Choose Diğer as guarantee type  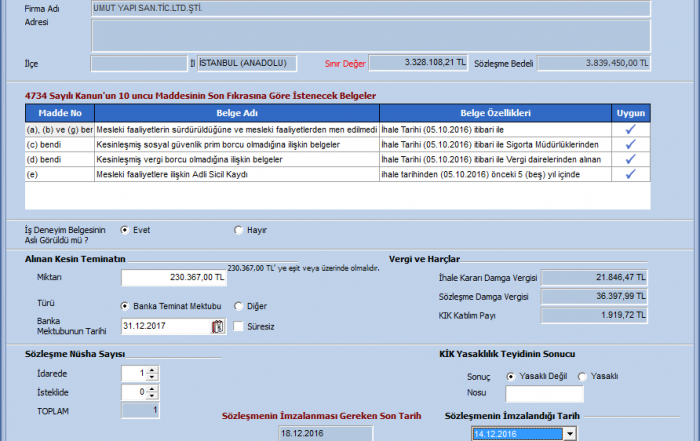[x=238, y=306]
